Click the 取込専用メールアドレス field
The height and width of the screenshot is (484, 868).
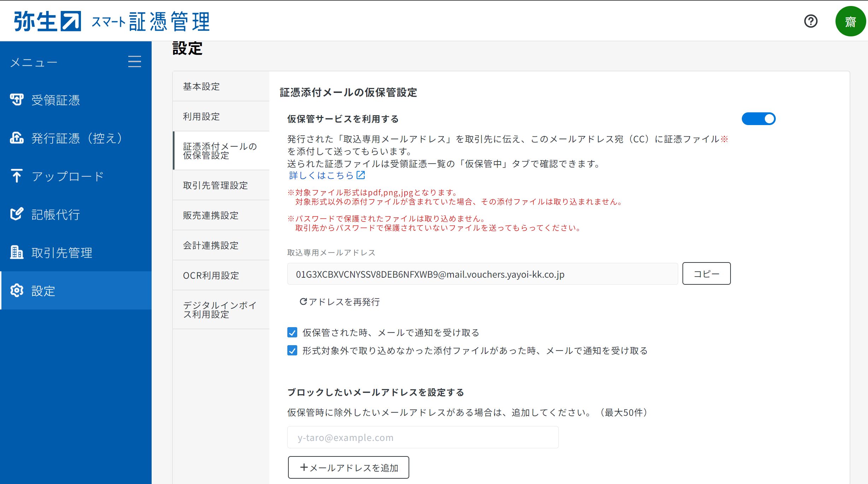click(482, 274)
